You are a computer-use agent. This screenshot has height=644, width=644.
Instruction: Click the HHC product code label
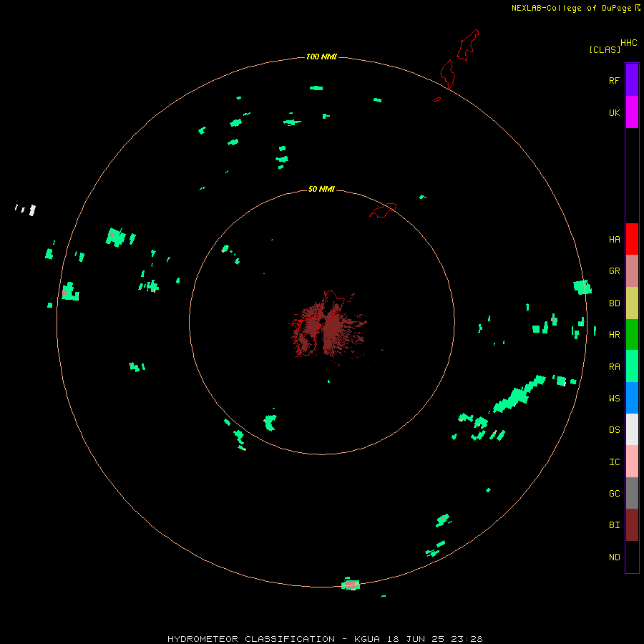pyautogui.click(x=629, y=43)
